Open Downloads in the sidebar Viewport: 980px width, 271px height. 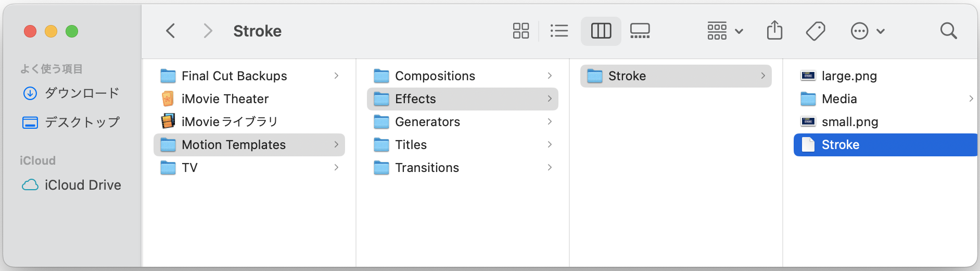pos(82,93)
